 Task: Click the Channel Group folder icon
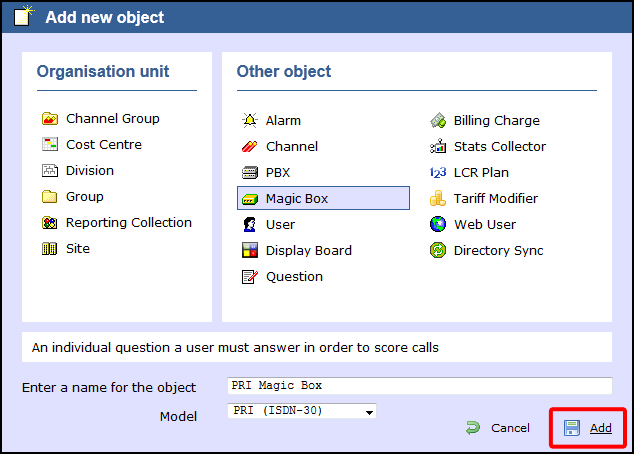[50, 118]
